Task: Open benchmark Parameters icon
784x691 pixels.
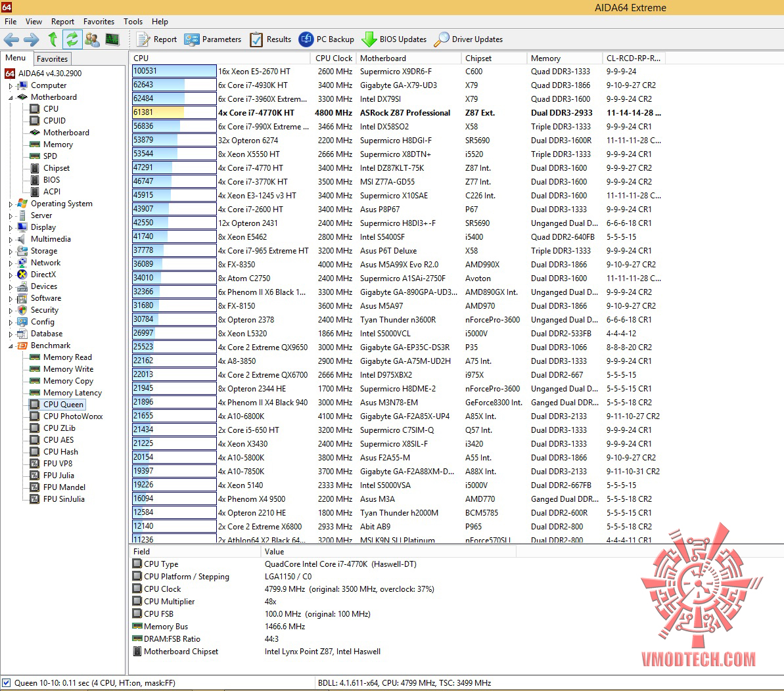Action: point(191,39)
